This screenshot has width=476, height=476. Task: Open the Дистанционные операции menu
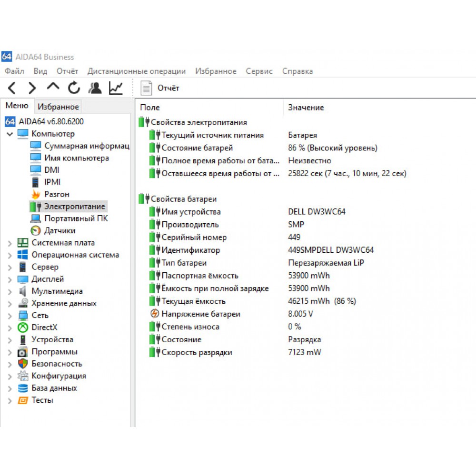click(x=137, y=71)
